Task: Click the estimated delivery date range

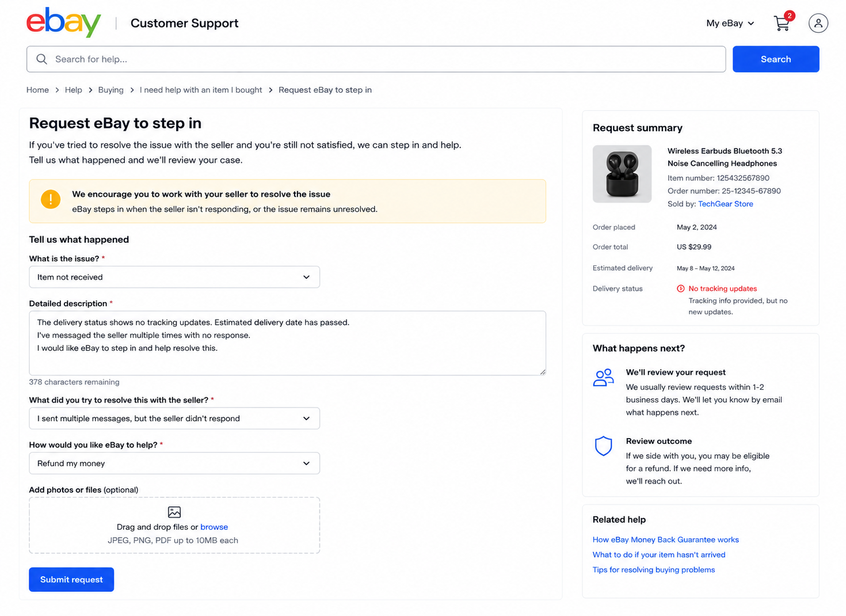Action: click(706, 268)
